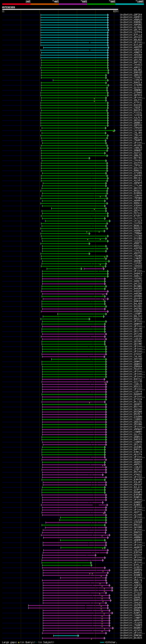Click label UniRef100_A6QRX5
Screen dimensions: 146x644
[x=131, y=547]
